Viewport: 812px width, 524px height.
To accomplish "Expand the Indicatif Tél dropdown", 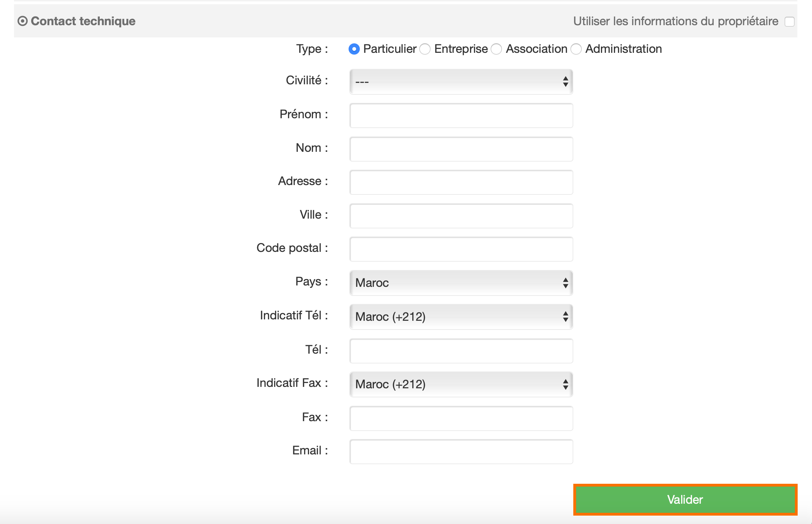I will click(461, 317).
